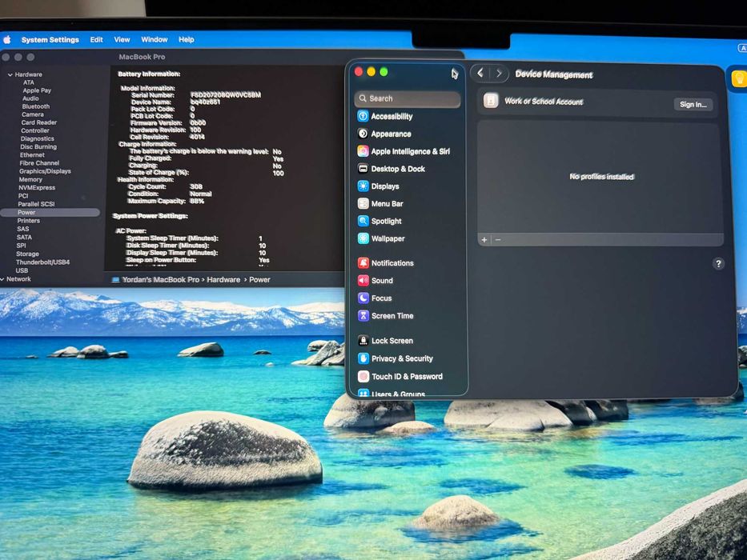The height and width of the screenshot is (560, 747).
Task: Open Menu Bar settings icon
Action: pyautogui.click(x=363, y=203)
